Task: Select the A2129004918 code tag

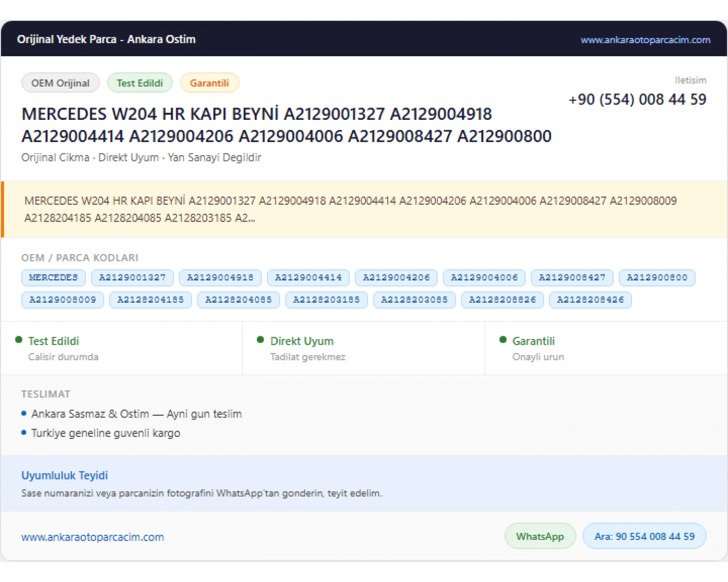Action: tap(220, 277)
